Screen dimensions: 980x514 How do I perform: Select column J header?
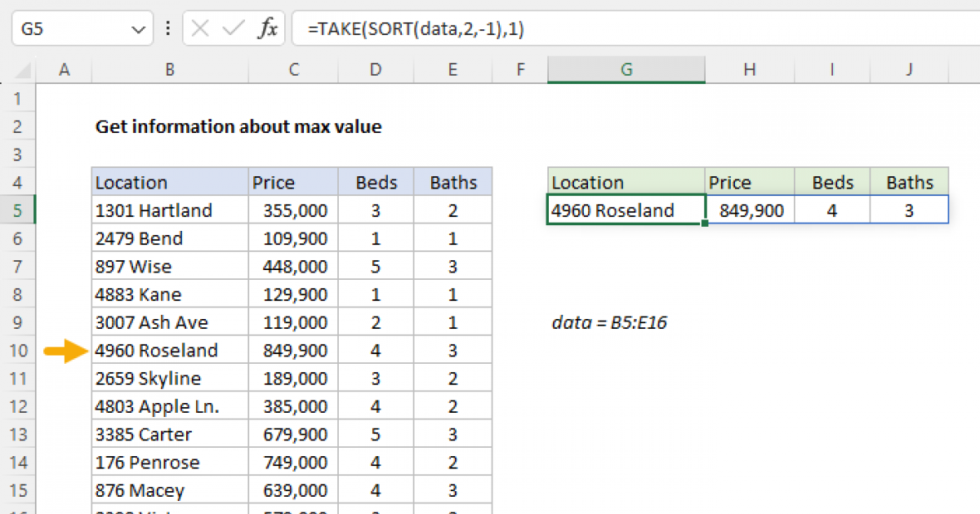[909, 71]
